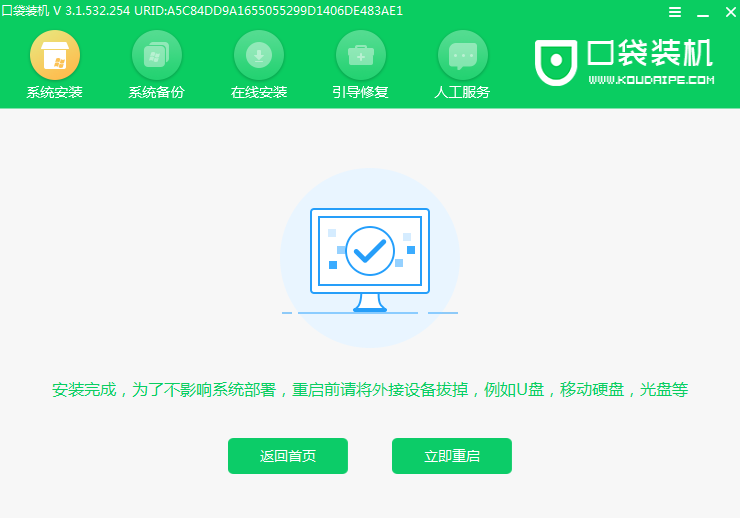Viewport: 740px width, 518px height.
Task: Click the green 安装完成 notice message
Action: [370, 390]
